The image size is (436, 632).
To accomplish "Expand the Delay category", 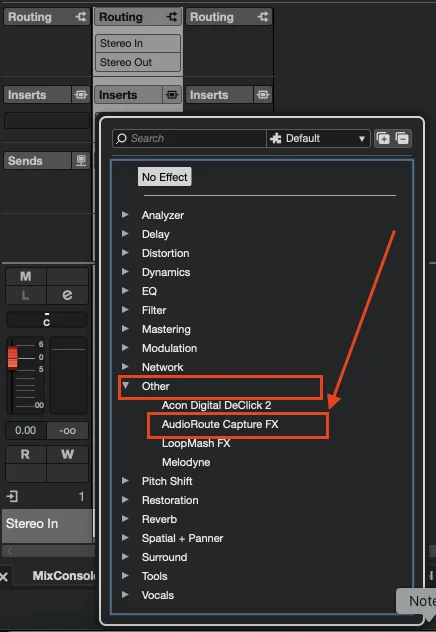I will point(125,233).
